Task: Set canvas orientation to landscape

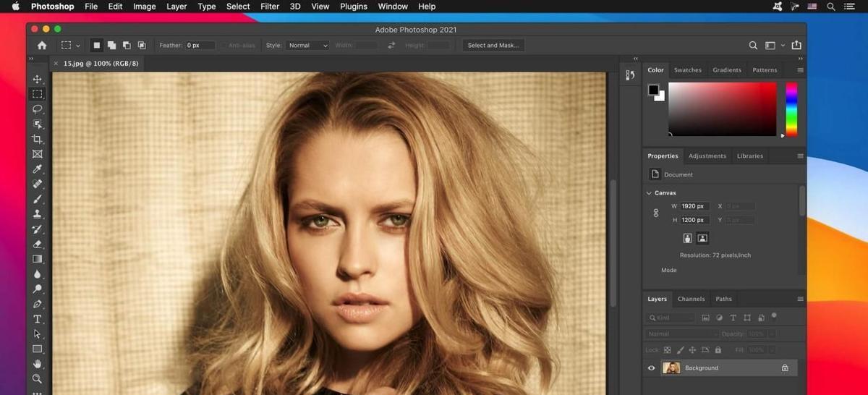Action: pos(702,238)
